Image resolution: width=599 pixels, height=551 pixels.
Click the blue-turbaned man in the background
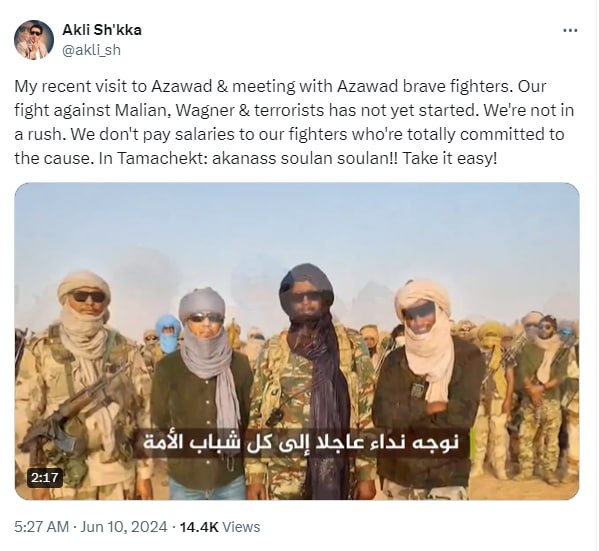tap(168, 334)
